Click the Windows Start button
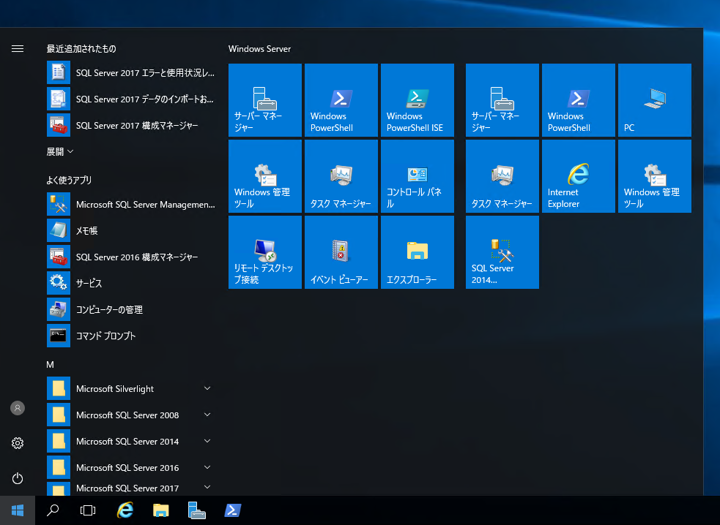The width and height of the screenshot is (720, 525). (17, 510)
